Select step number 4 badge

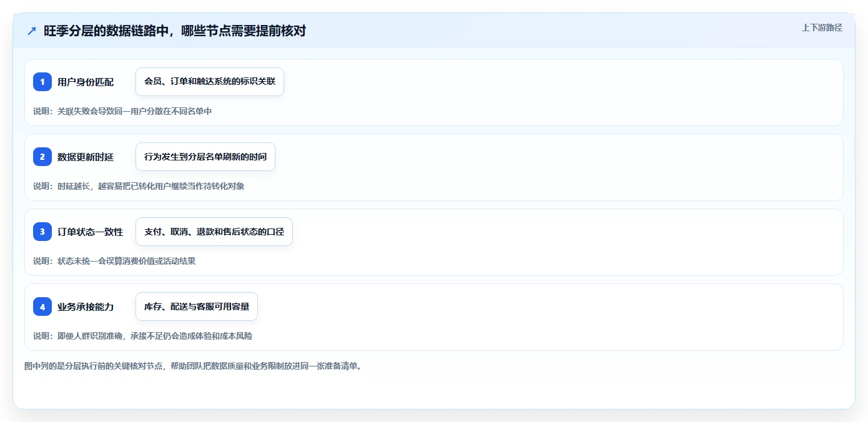[42, 307]
